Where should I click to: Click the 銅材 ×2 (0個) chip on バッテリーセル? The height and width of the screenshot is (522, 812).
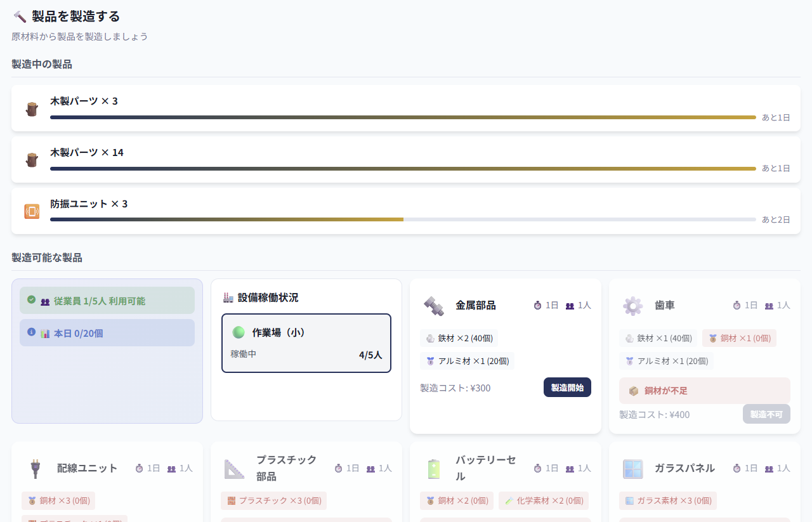457,500
